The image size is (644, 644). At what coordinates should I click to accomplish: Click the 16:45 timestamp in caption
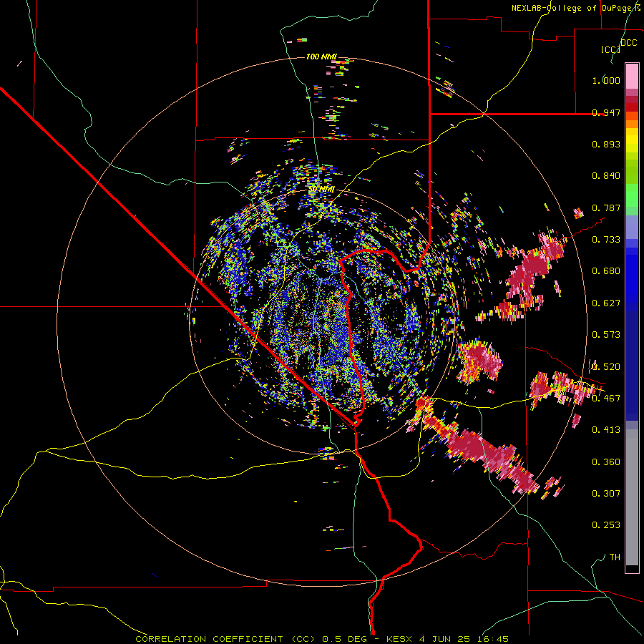[x=493, y=639]
